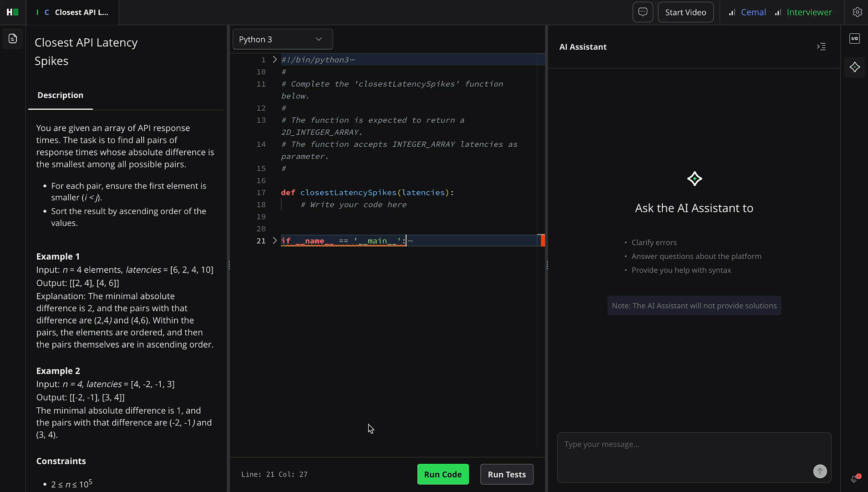Click the HackerRank logo
Screen dimensions: 868x492
[12, 12]
